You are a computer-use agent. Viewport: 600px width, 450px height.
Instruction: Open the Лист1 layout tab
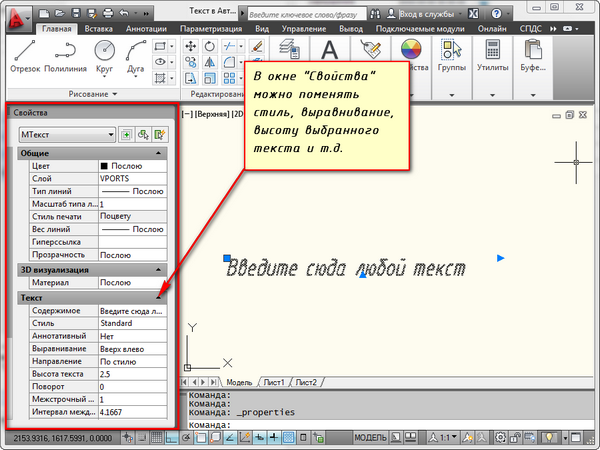coord(274,382)
